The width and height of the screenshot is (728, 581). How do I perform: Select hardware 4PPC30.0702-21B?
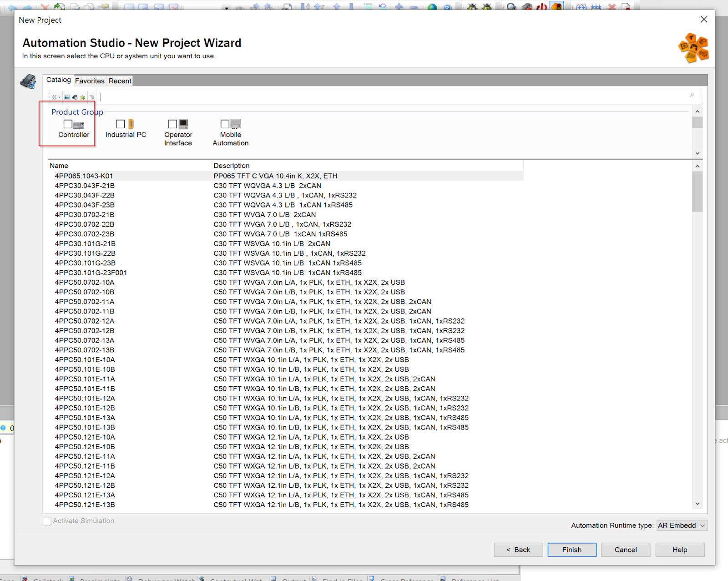tap(85, 215)
